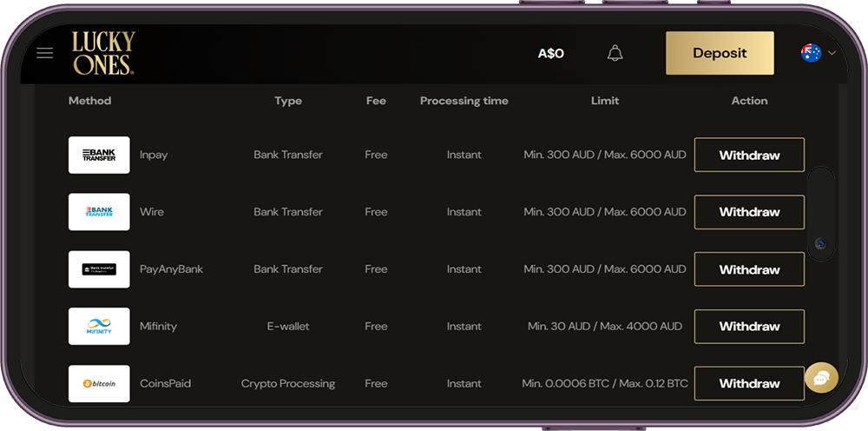Click the A$0 balance

(551, 54)
